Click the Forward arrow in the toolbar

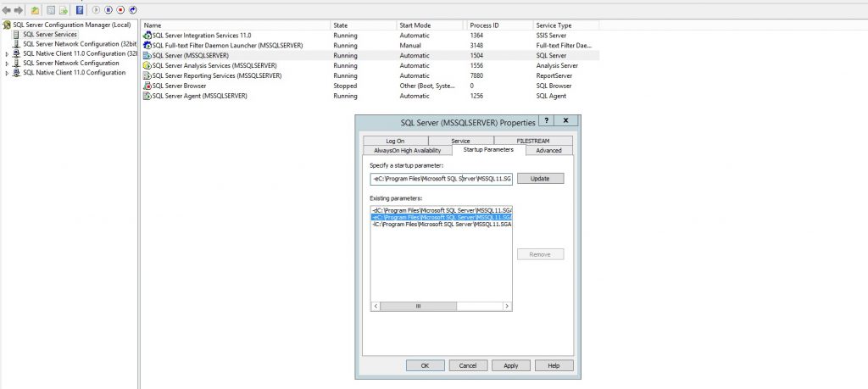[19, 10]
